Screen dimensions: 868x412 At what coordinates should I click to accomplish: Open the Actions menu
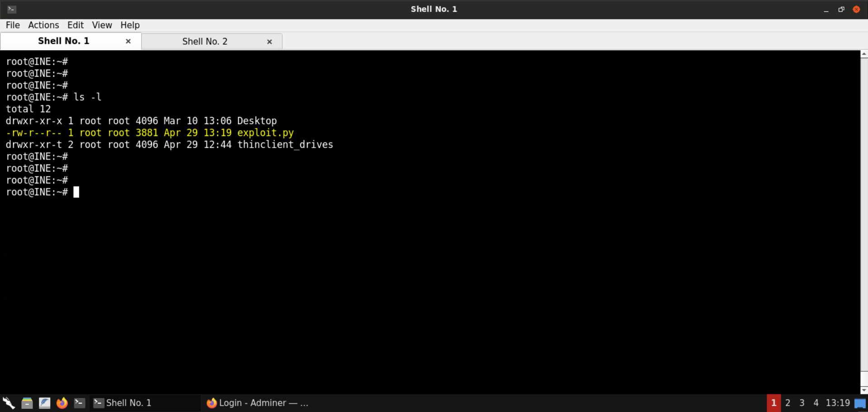click(x=43, y=25)
